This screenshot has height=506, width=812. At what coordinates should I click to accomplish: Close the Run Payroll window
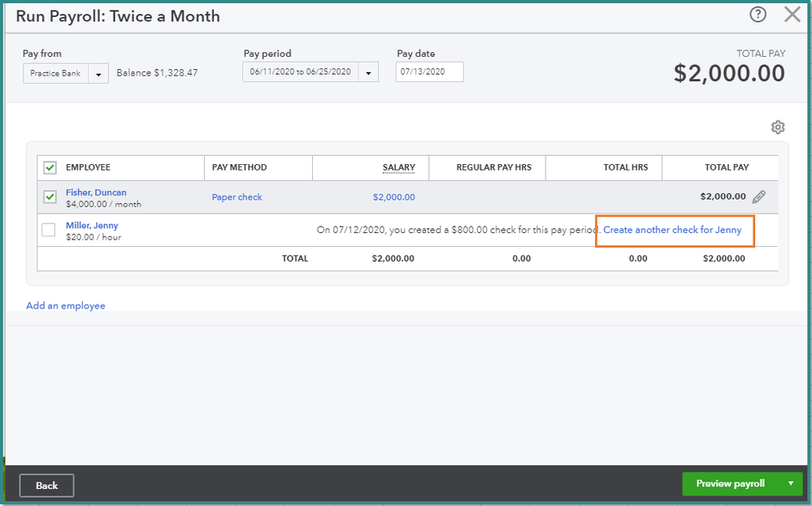792,15
